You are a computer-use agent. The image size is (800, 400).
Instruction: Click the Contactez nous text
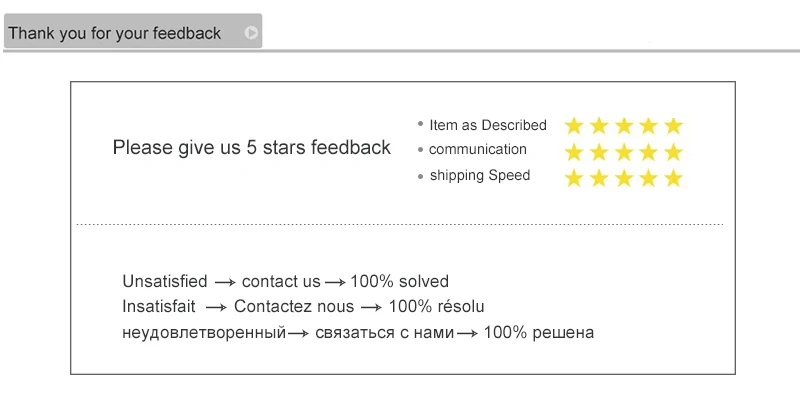pos(294,307)
